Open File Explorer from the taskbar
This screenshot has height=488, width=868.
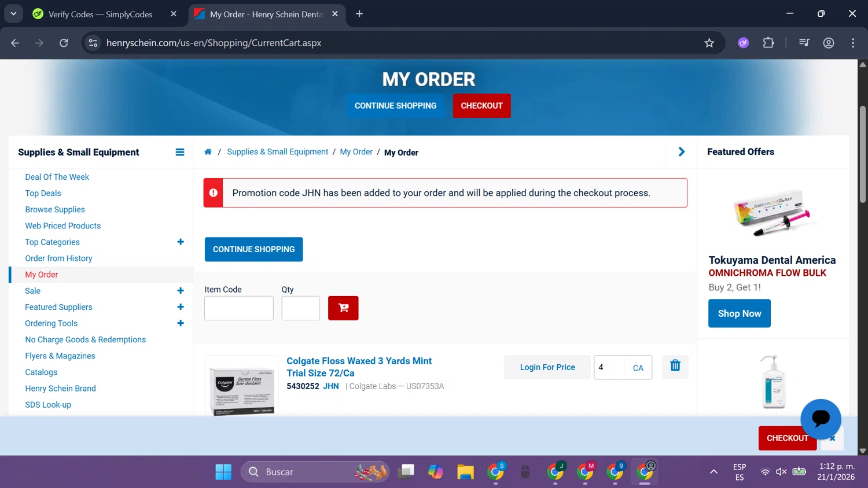pos(465,472)
